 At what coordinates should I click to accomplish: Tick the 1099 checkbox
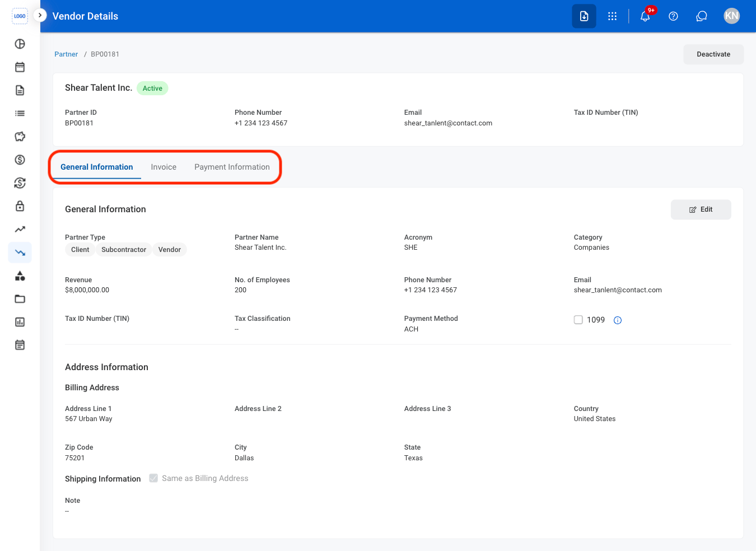(578, 320)
